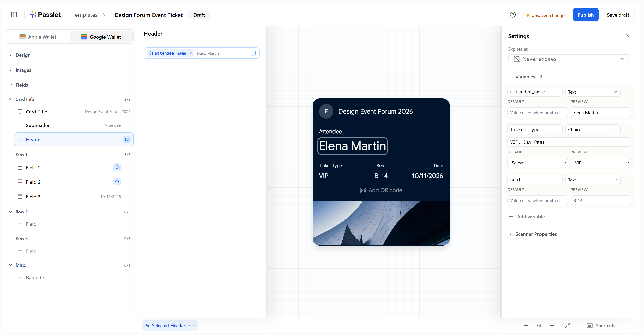Click the E avatar logo on the pass
Image resolution: width=644 pixels, height=335 pixels.
pyautogui.click(x=326, y=111)
